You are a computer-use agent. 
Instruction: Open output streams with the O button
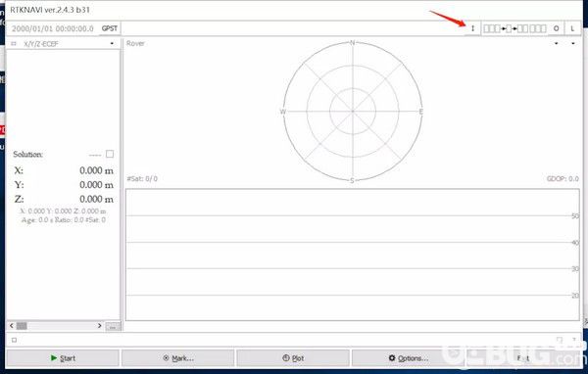pyautogui.click(x=556, y=28)
